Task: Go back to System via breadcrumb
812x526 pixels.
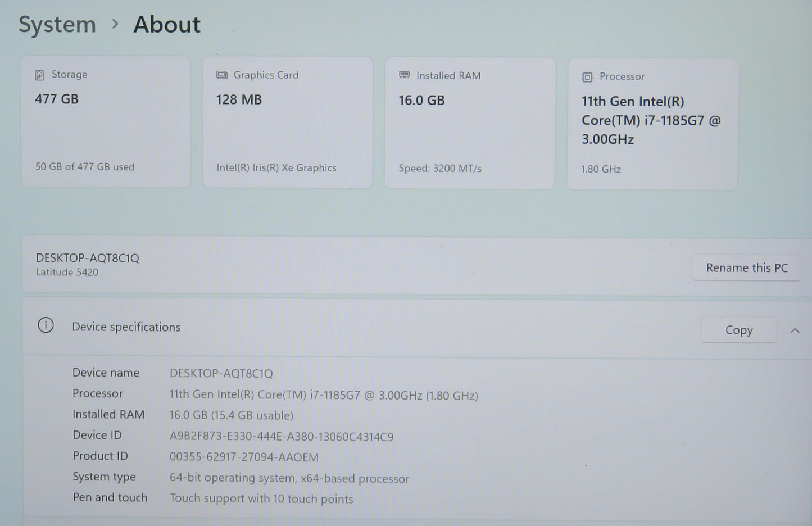Action: (x=57, y=25)
